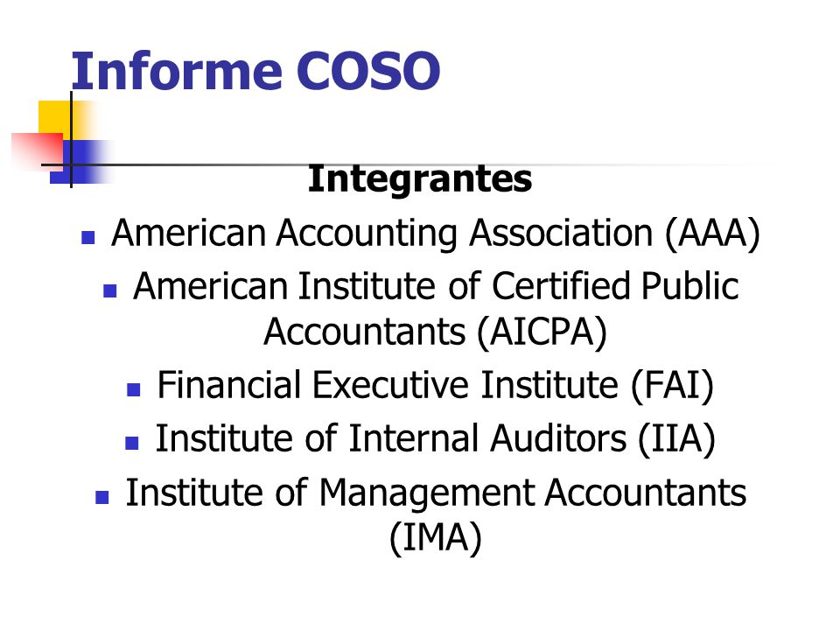The height and width of the screenshot is (630, 840).
Task: Click the red square in slide decoration
Action: (37, 150)
